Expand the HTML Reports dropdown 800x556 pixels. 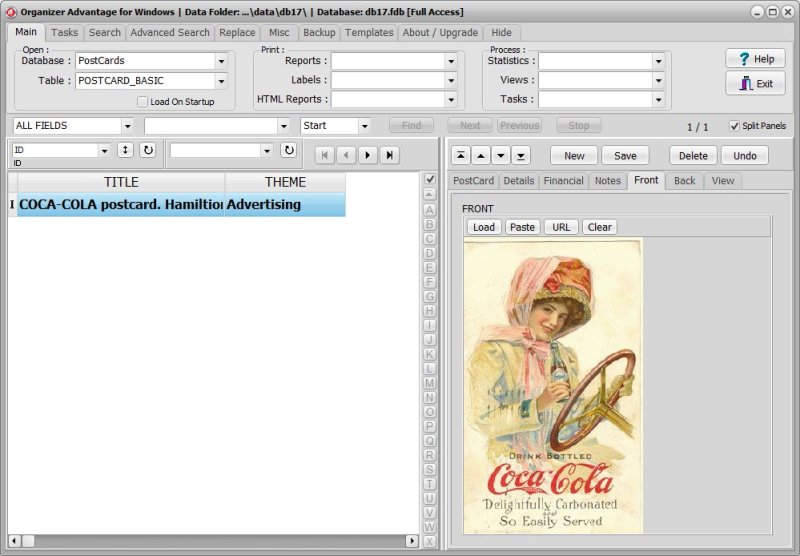click(451, 99)
